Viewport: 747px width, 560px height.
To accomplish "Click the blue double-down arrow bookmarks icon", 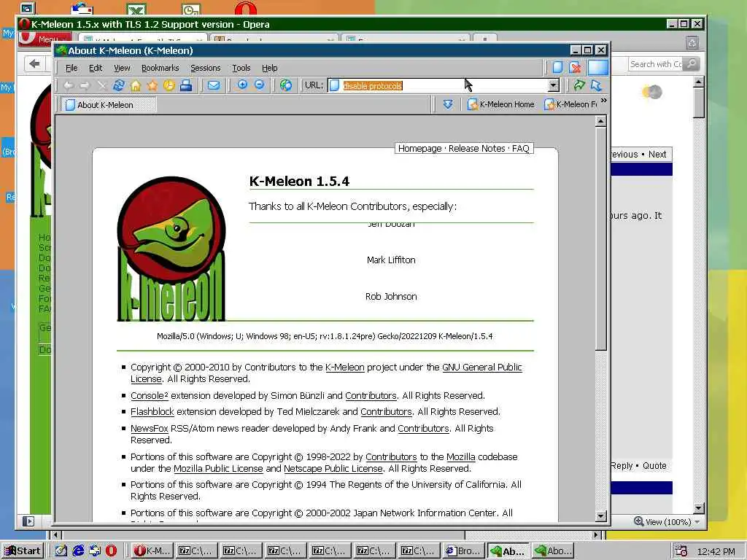I will [x=448, y=104].
